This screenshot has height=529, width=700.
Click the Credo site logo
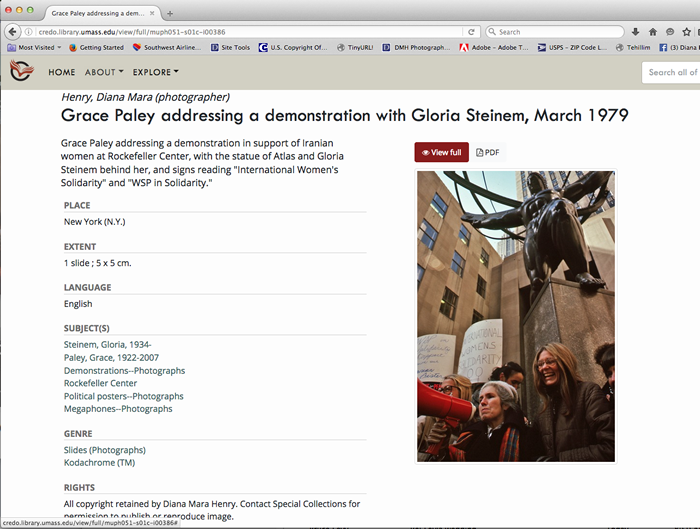coord(21,72)
